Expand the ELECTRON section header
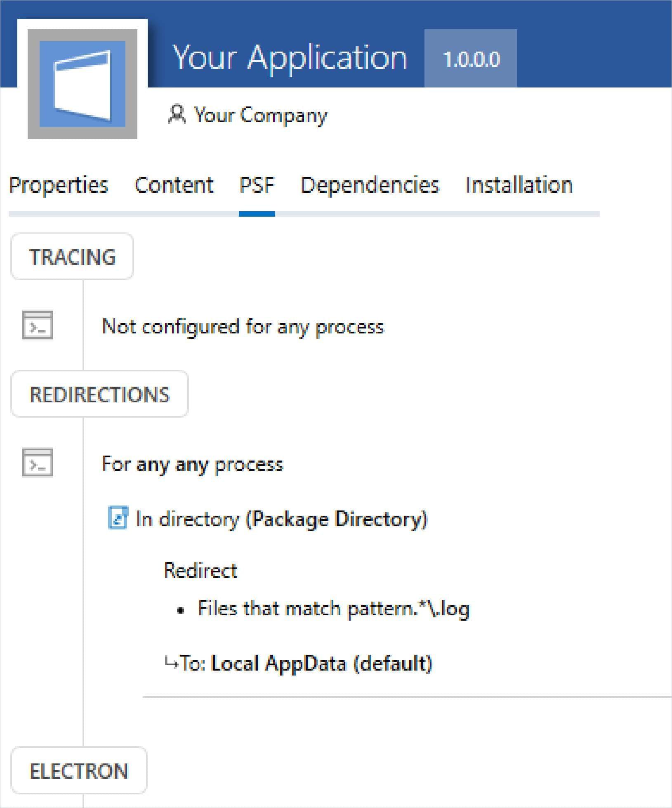This screenshot has height=808, width=672. click(79, 771)
